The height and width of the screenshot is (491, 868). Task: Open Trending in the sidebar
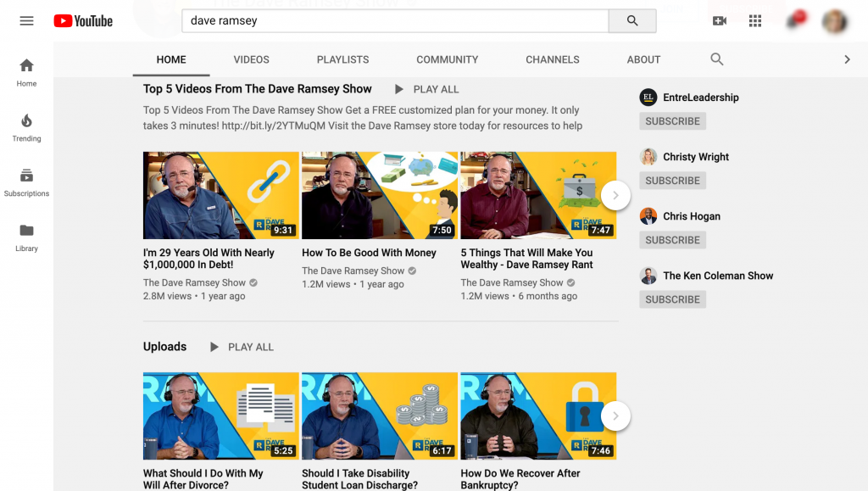point(26,128)
